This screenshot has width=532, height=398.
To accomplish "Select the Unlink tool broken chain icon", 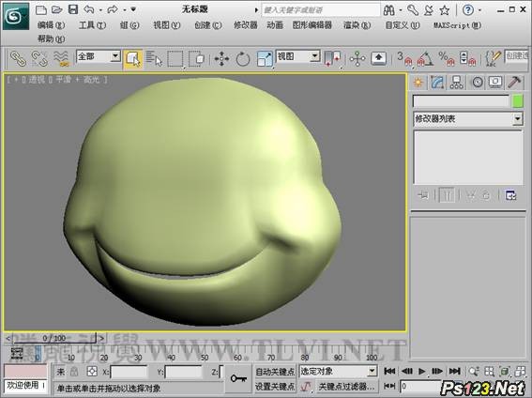I will [x=39, y=58].
